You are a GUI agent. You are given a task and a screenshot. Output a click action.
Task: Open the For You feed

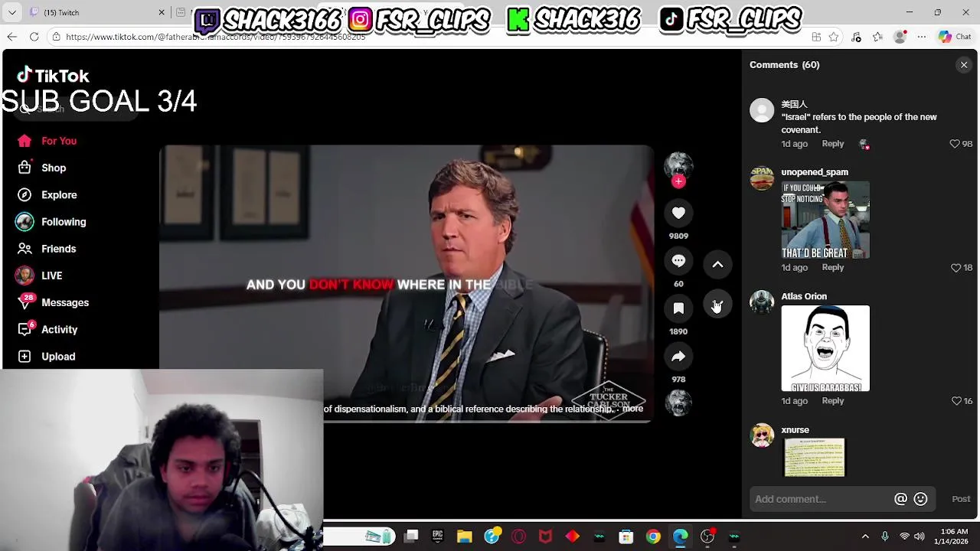[59, 141]
